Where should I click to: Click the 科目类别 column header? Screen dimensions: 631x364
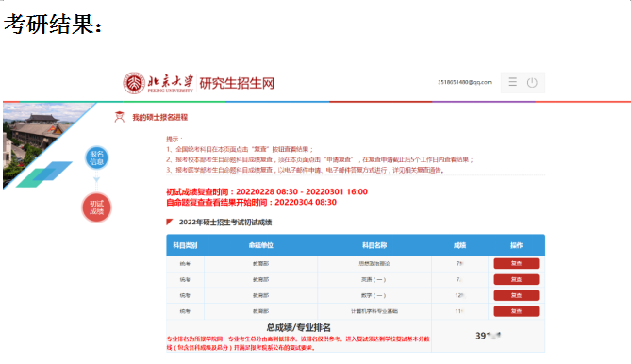pos(185,245)
